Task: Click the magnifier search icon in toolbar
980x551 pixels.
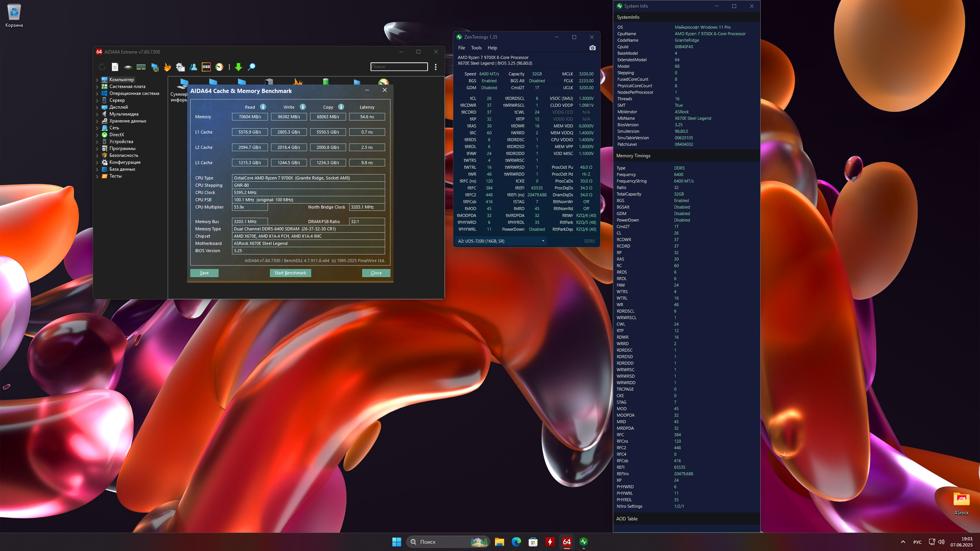Action: point(252,67)
